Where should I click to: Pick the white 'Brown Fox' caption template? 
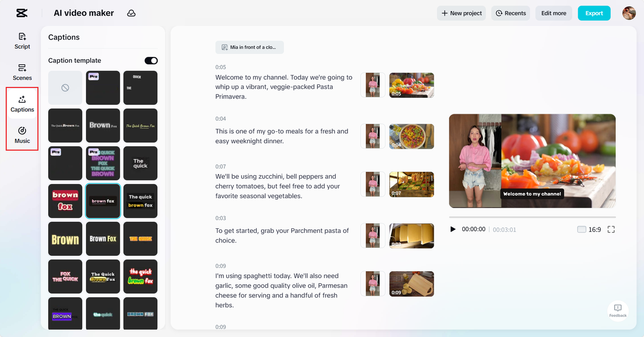[x=103, y=125]
